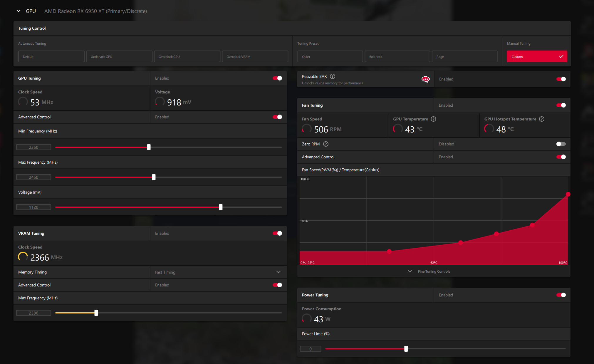Toggle GPU Tuning Advanced Control switch
The width and height of the screenshot is (594, 364).
tap(277, 117)
